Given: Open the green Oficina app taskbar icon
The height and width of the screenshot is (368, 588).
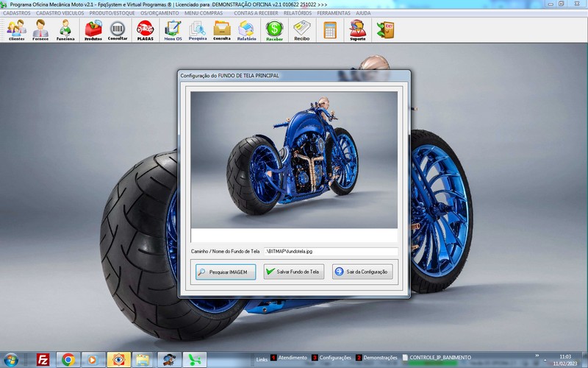Looking at the screenshot, I should point(195,360).
